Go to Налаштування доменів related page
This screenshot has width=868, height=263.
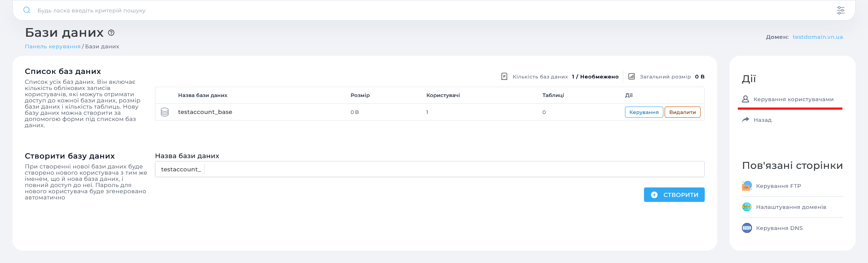tap(791, 207)
